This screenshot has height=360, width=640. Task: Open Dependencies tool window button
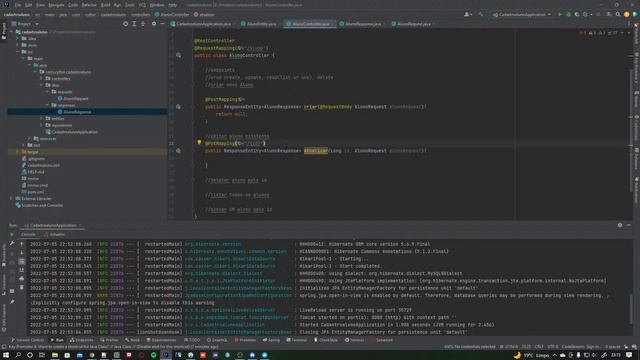161,340
